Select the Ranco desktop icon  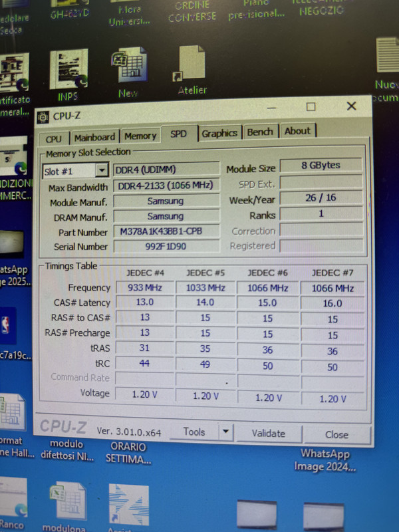(x=13, y=503)
